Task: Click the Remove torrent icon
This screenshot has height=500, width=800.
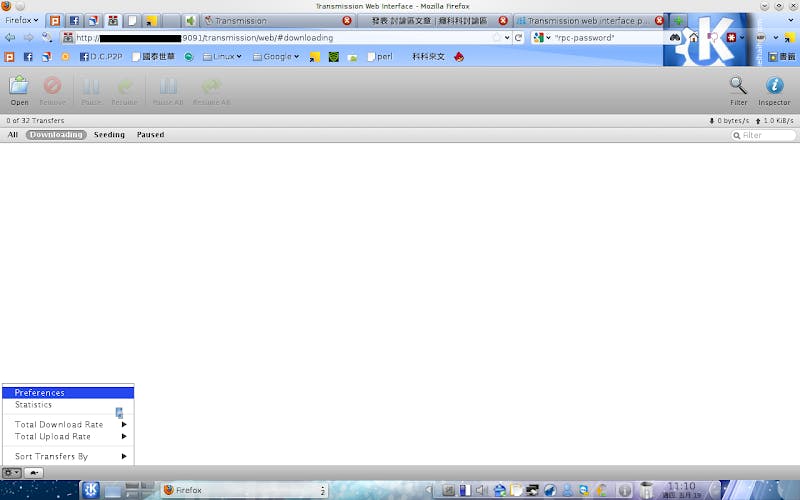Action: point(52,89)
